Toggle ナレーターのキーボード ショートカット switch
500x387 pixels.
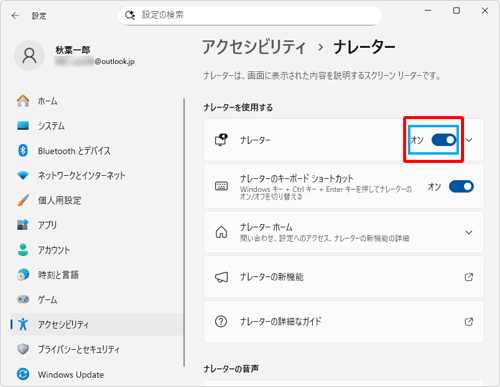[461, 186]
